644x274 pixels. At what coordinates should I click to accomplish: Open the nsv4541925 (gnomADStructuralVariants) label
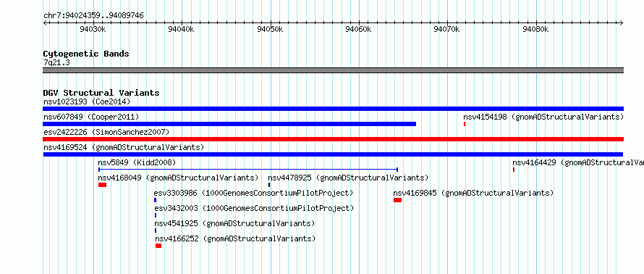tap(234, 223)
